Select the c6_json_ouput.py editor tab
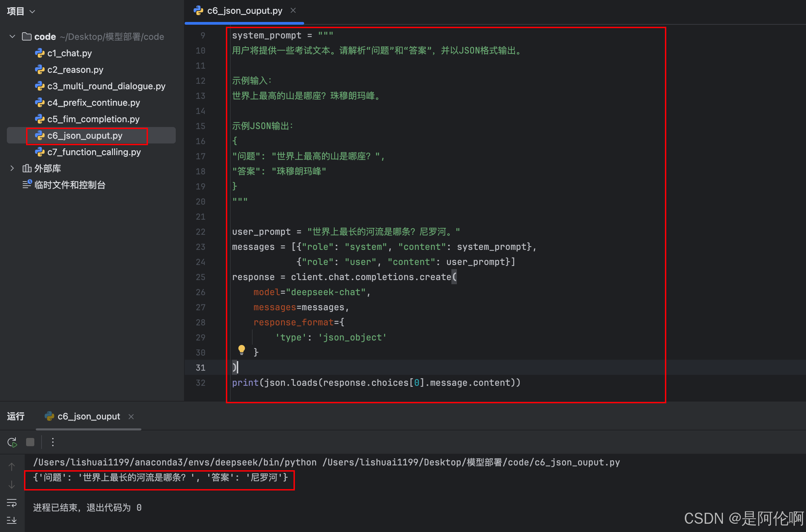The height and width of the screenshot is (532, 806). [x=244, y=11]
